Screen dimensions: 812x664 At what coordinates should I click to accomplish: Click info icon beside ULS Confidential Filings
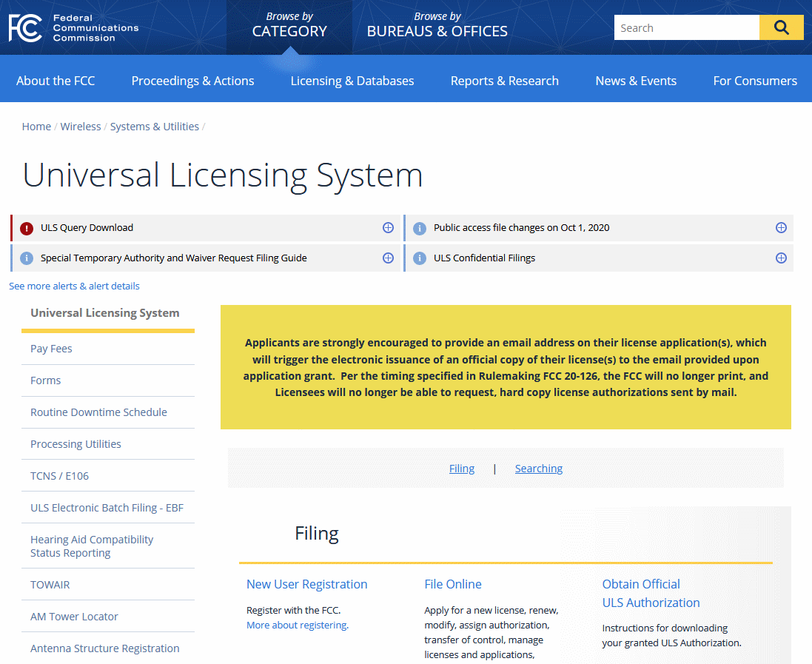click(x=420, y=258)
